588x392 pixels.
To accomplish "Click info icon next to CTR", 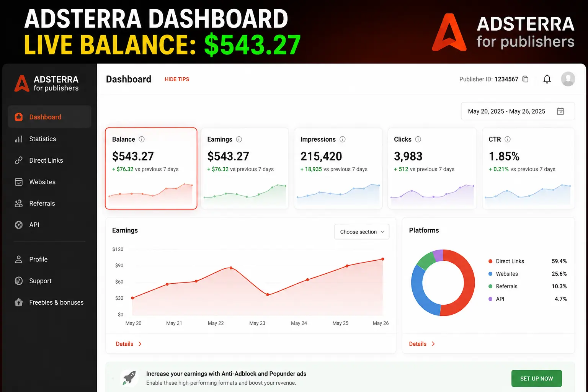I will [x=508, y=139].
